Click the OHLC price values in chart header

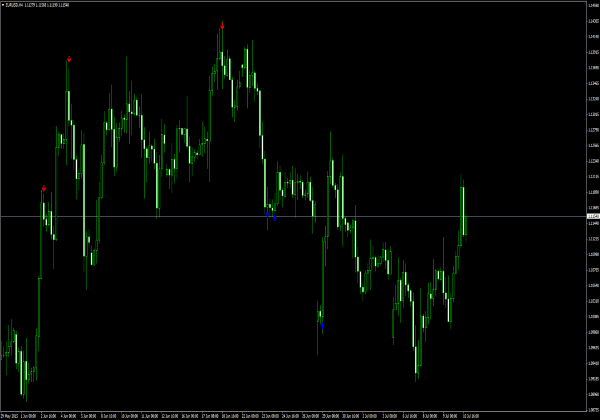tap(52, 4)
